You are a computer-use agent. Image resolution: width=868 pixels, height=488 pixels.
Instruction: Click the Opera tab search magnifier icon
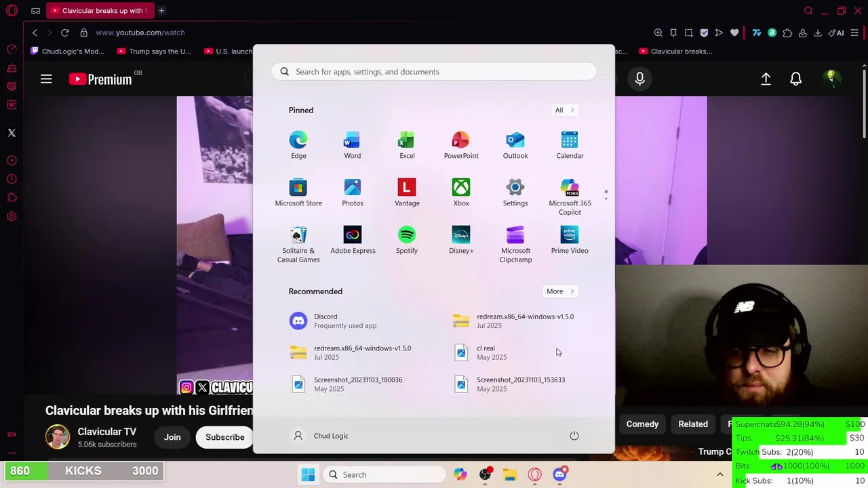tap(808, 11)
